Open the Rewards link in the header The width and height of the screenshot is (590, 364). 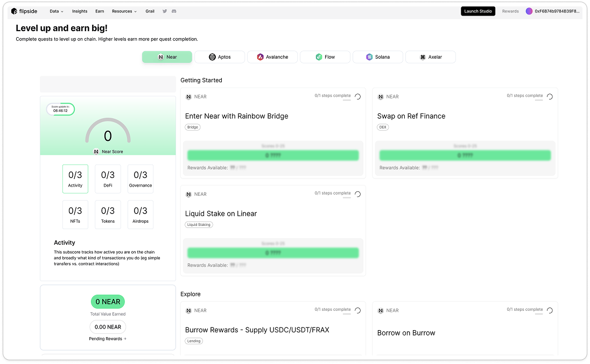tap(510, 11)
